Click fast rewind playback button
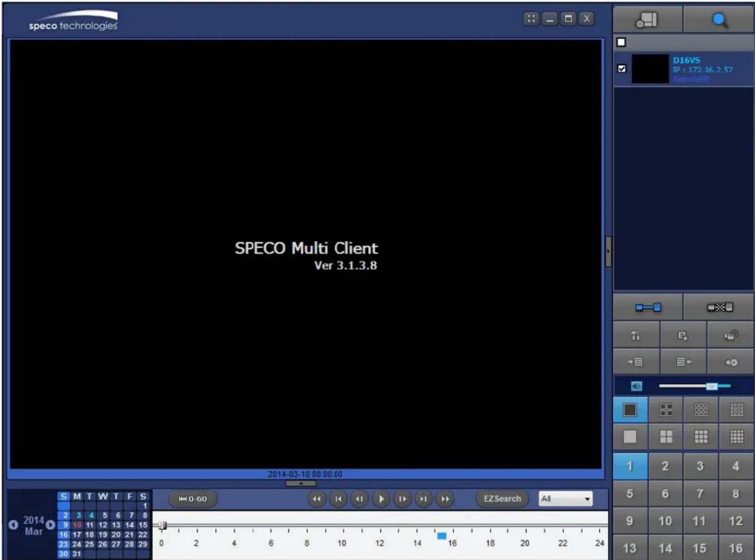This screenshot has height=560, width=755. point(317,499)
